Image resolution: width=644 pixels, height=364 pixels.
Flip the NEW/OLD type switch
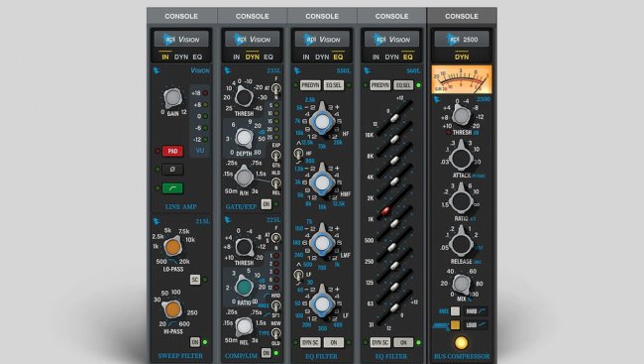[276, 333]
